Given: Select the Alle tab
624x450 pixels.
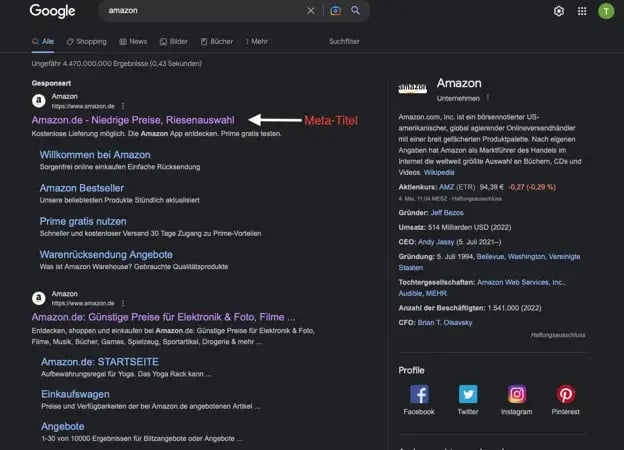Looking at the screenshot, I should 43,41.
